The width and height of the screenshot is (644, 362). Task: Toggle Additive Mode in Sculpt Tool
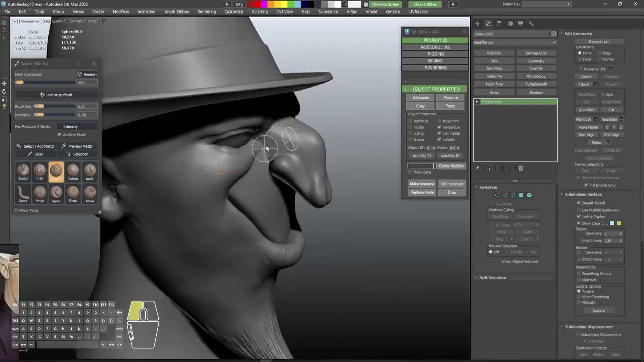[60, 134]
